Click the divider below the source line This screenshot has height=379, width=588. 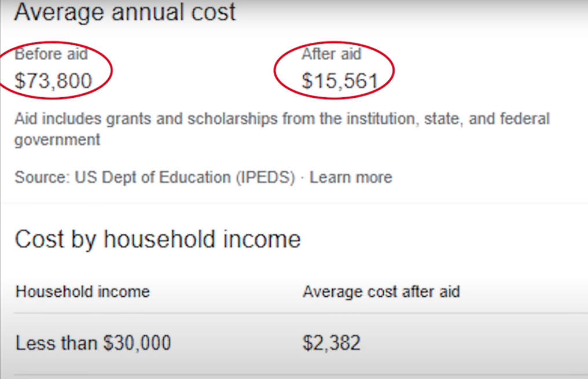click(294, 203)
